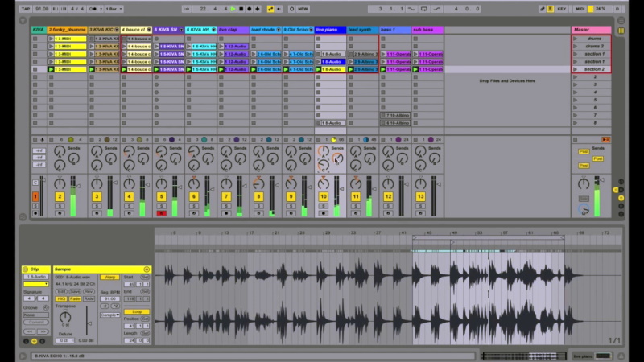Open the clip color dropdown

coord(36,284)
